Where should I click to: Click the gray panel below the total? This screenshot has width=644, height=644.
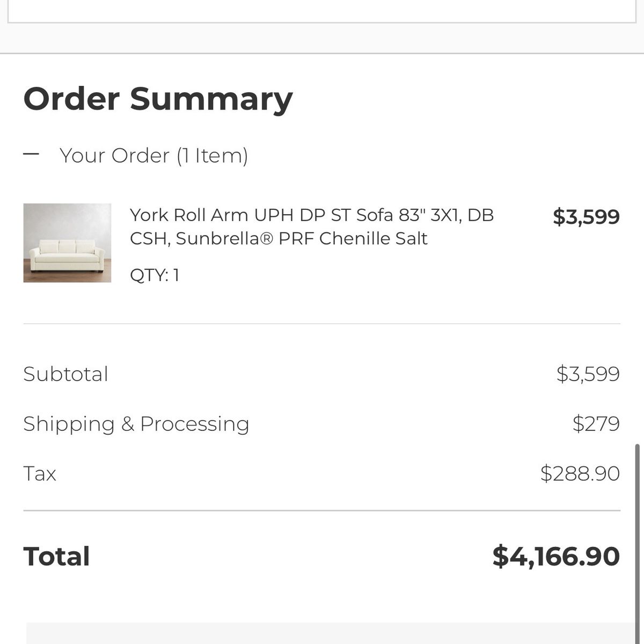(330, 633)
